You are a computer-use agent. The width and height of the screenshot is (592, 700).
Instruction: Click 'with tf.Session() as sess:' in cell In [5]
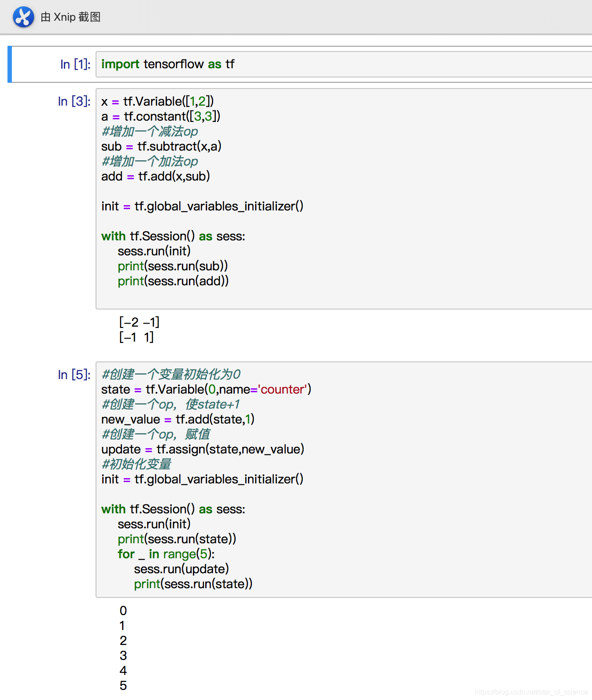coord(173,509)
